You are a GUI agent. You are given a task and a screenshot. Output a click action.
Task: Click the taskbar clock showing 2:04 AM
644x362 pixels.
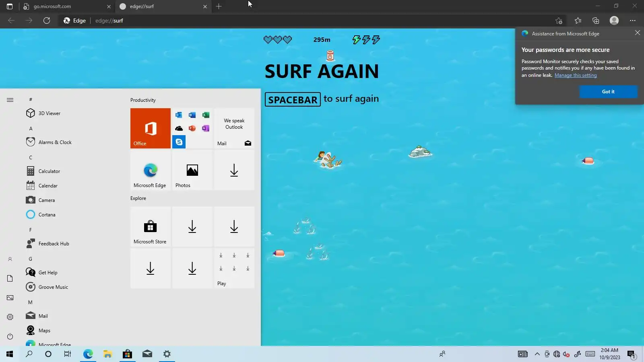(609, 354)
